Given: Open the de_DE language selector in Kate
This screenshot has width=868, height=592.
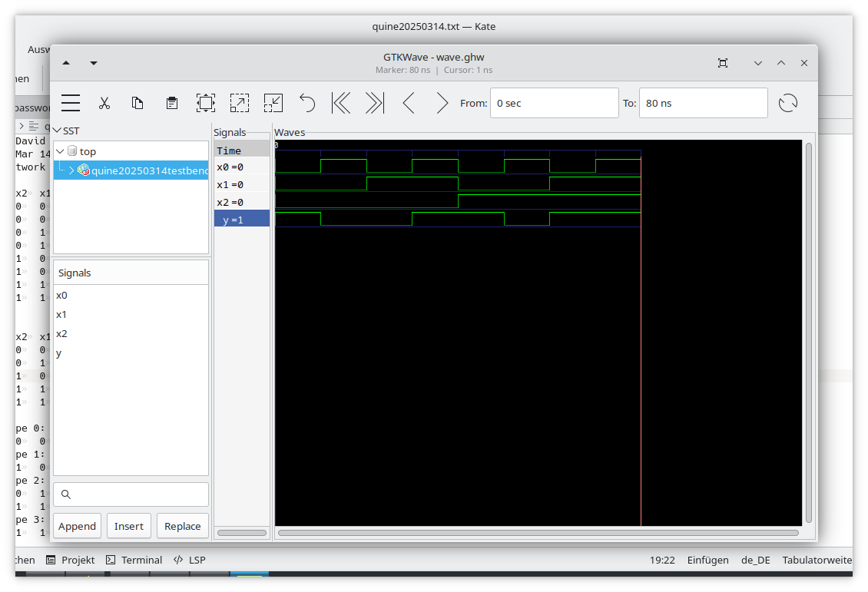Looking at the screenshot, I should 755,560.
